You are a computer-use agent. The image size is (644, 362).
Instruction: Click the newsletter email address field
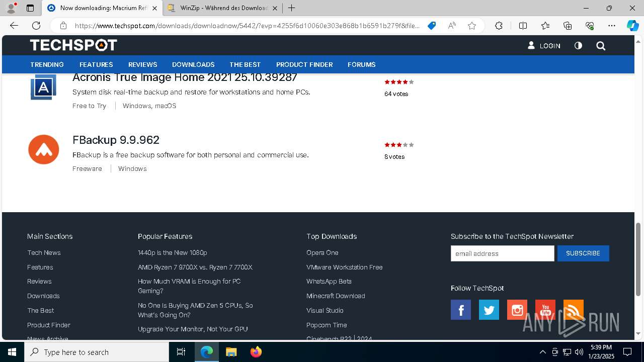[502, 253]
